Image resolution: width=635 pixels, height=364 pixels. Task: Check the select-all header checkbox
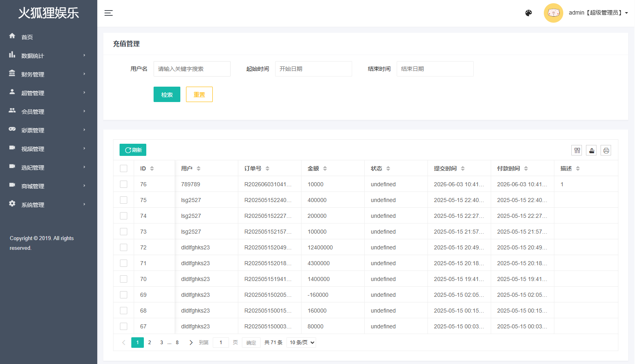(x=124, y=168)
